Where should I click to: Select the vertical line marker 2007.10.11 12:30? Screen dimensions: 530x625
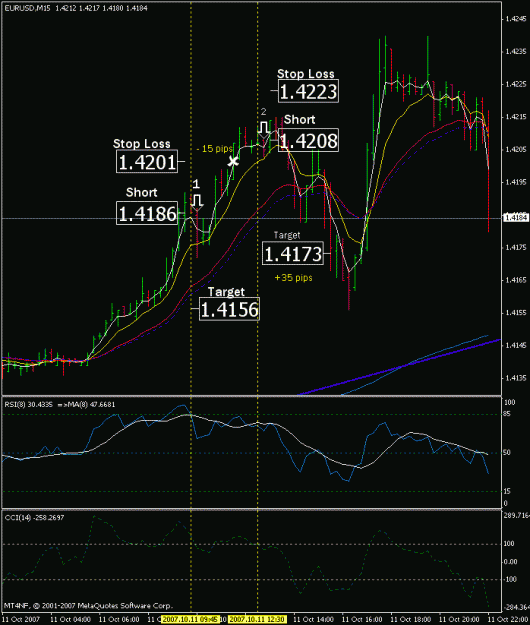[258, 619]
